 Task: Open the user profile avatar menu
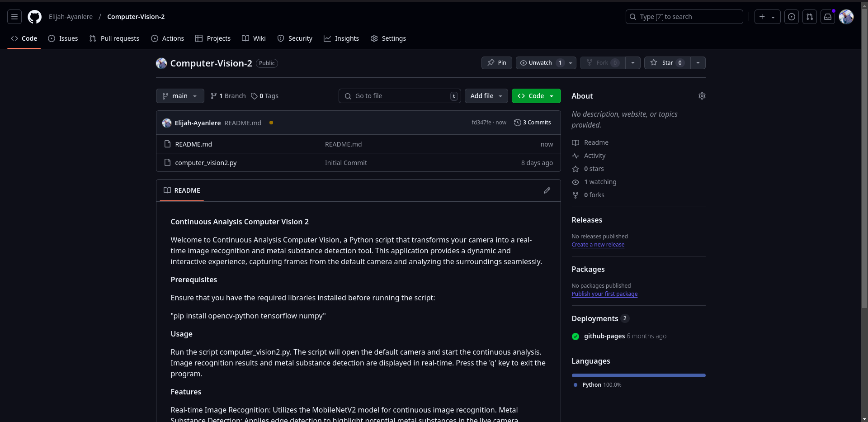click(846, 17)
